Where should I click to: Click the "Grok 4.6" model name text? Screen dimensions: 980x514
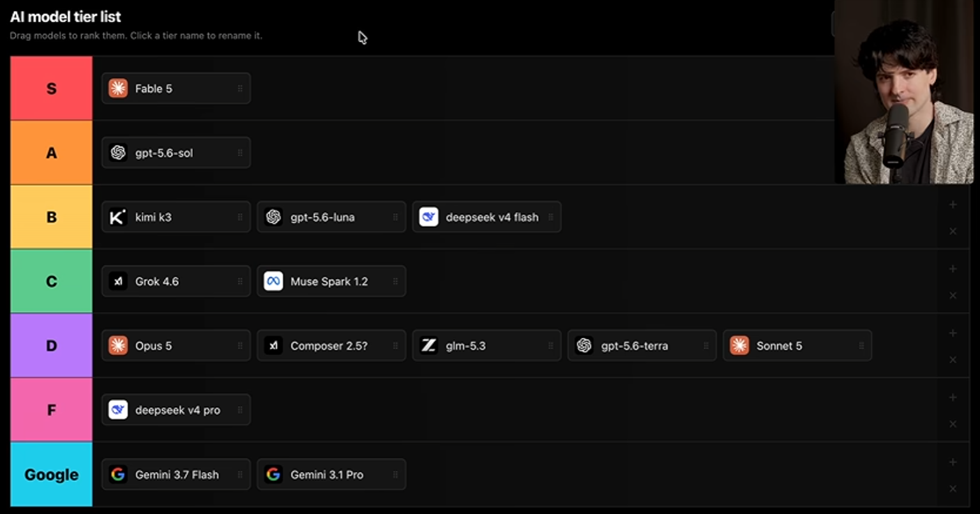pos(157,282)
